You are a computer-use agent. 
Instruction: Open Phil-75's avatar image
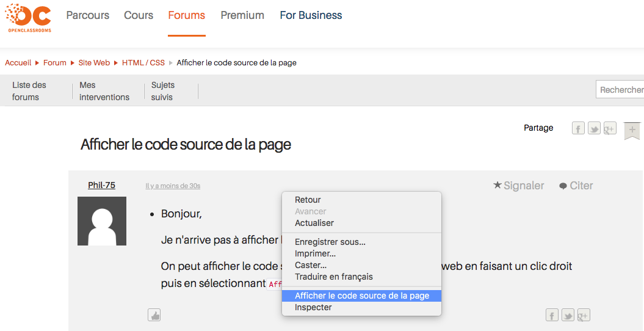pos(102,221)
